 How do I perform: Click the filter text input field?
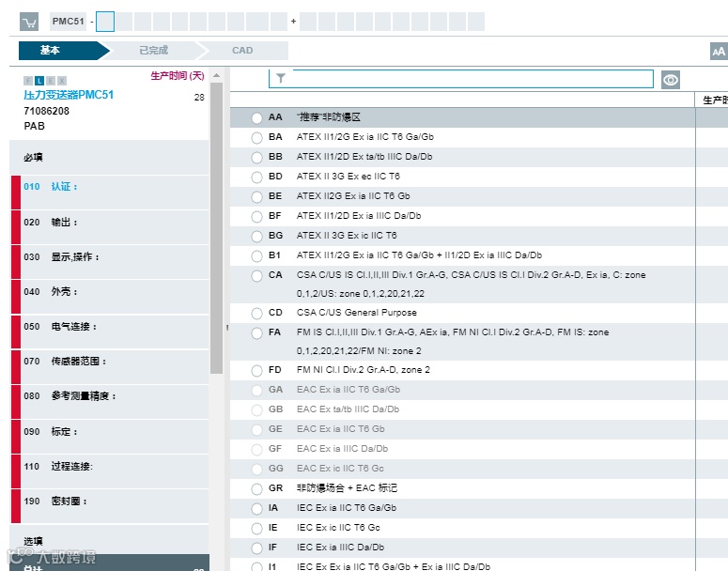coord(461,79)
